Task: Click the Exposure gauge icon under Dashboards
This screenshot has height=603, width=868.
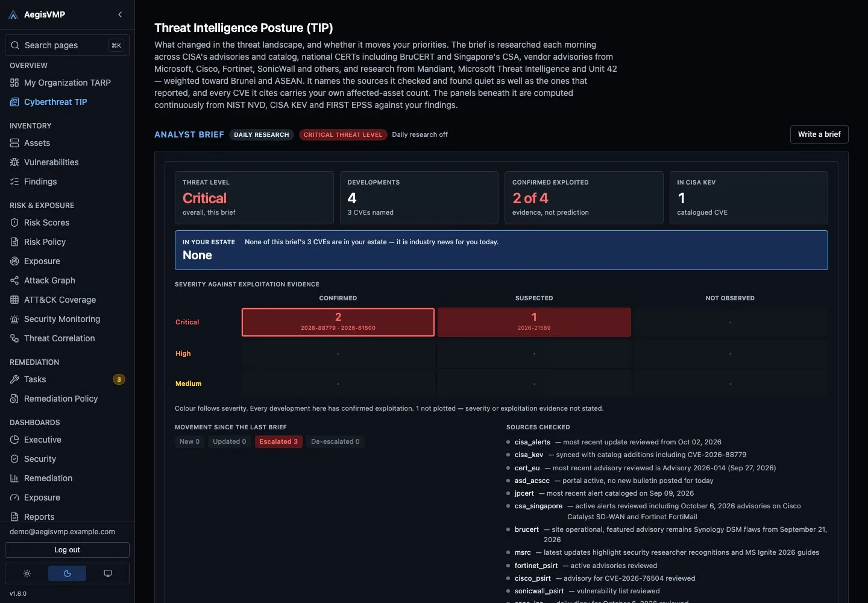Action: click(x=14, y=497)
